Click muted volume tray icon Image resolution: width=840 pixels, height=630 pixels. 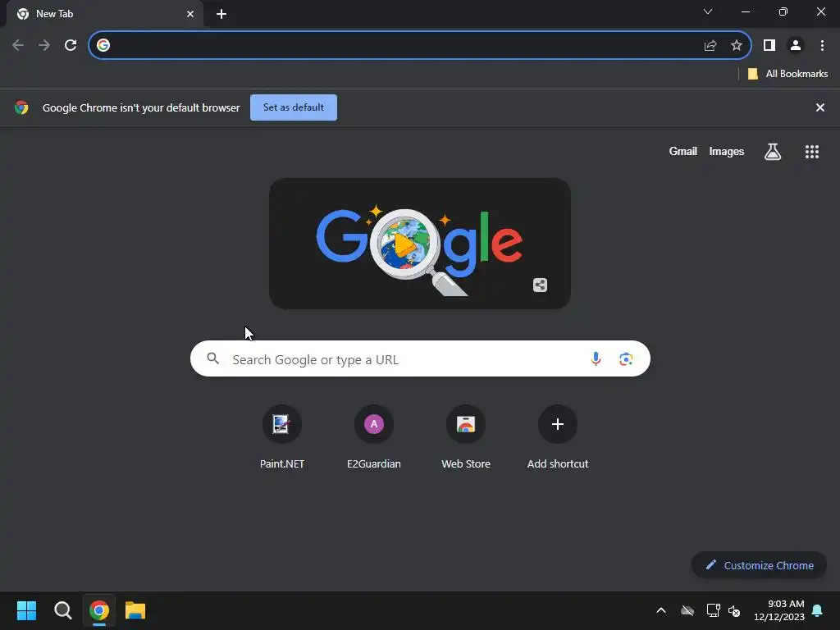(x=734, y=610)
